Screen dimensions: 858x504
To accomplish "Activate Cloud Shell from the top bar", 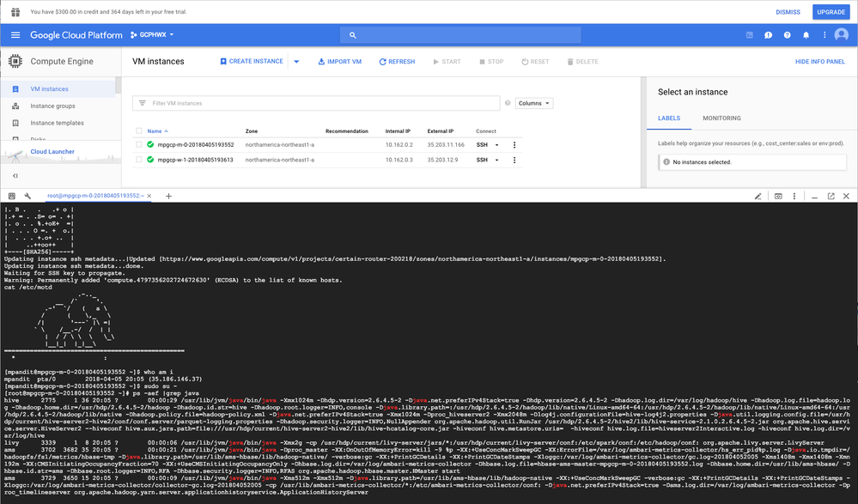I will pos(749,35).
